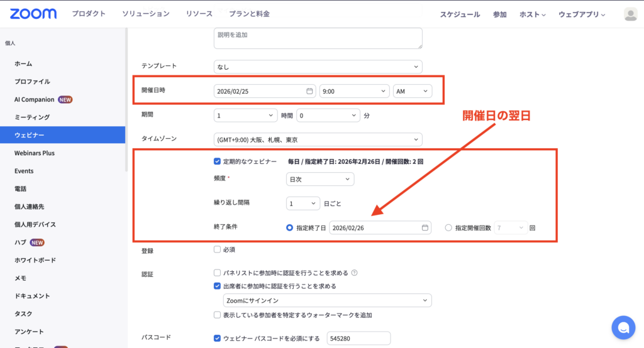Click the 参加 link in header
The height and width of the screenshot is (348, 644).
[500, 14]
